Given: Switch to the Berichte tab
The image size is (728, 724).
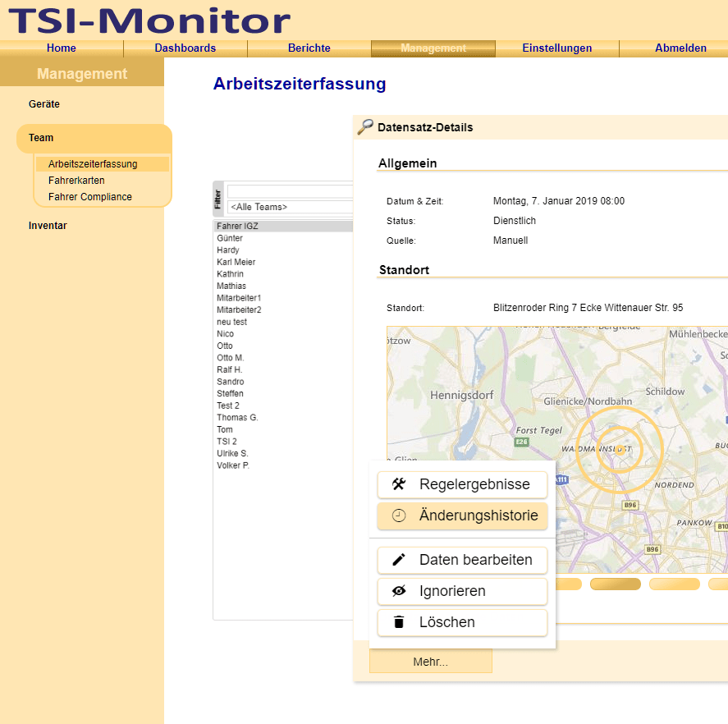Looking at the screenshot, I should [x=309, y=48].
